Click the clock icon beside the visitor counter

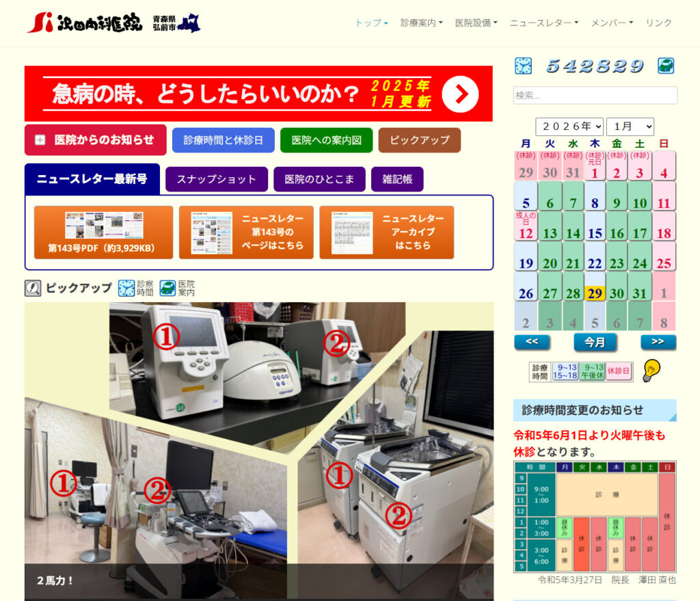pos(523,66)
